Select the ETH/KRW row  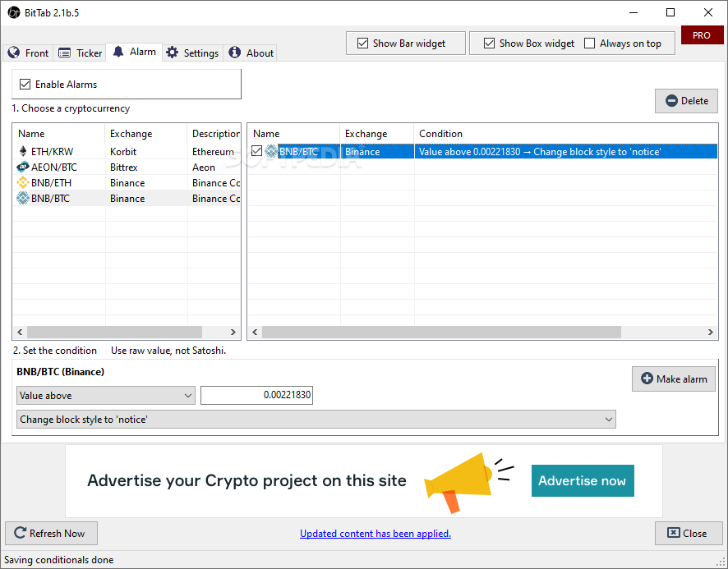point(127,151)
